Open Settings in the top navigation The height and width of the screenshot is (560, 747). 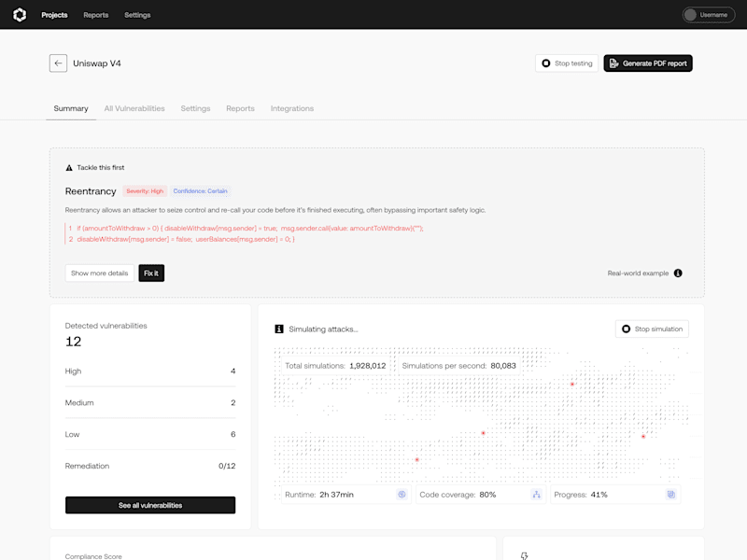[x=137, y=15]
